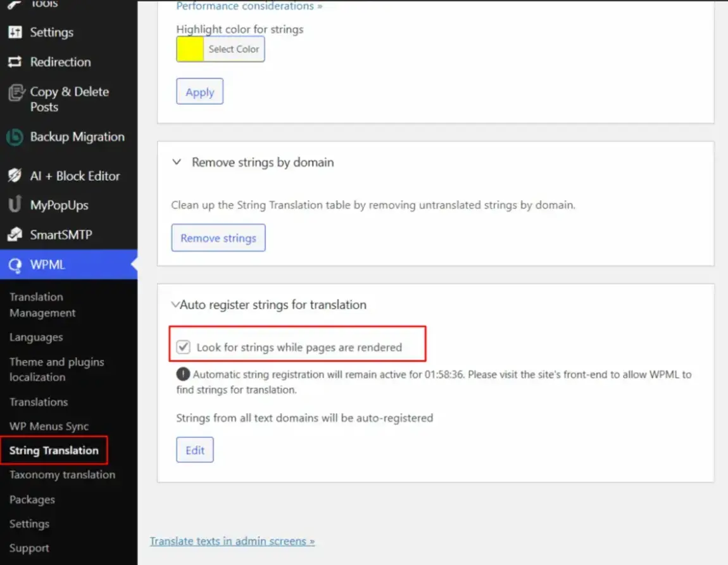The height and width of the screenshot is (565, 728).
Task: Collapse the Remove strings by domain section
Action: tap(177, 162)
